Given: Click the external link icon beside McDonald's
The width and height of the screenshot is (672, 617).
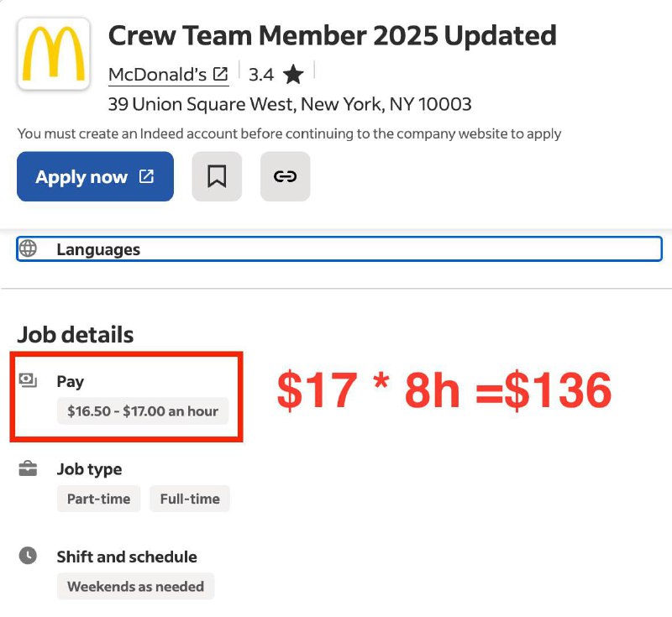Looking at the screenshot, I should (x=220, y=74).
